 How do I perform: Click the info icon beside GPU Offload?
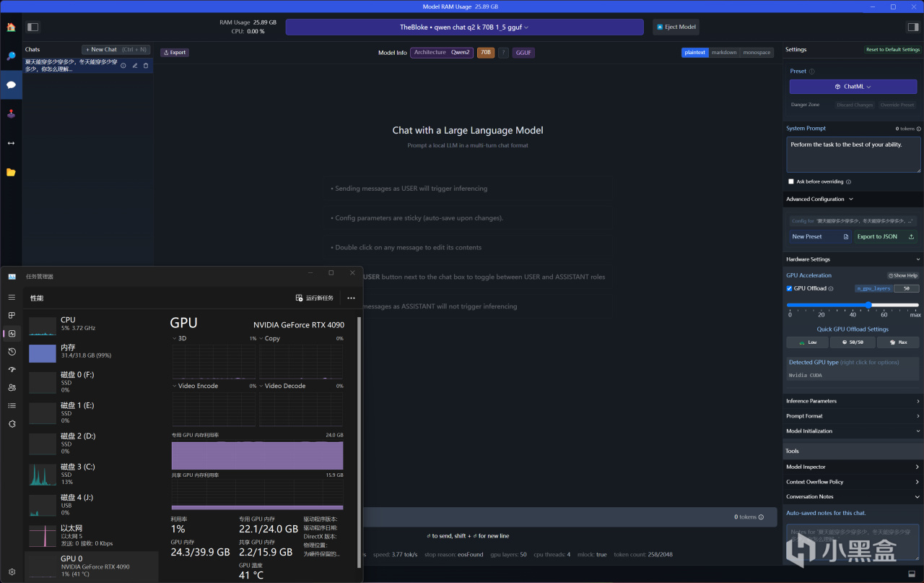point(831,288)
